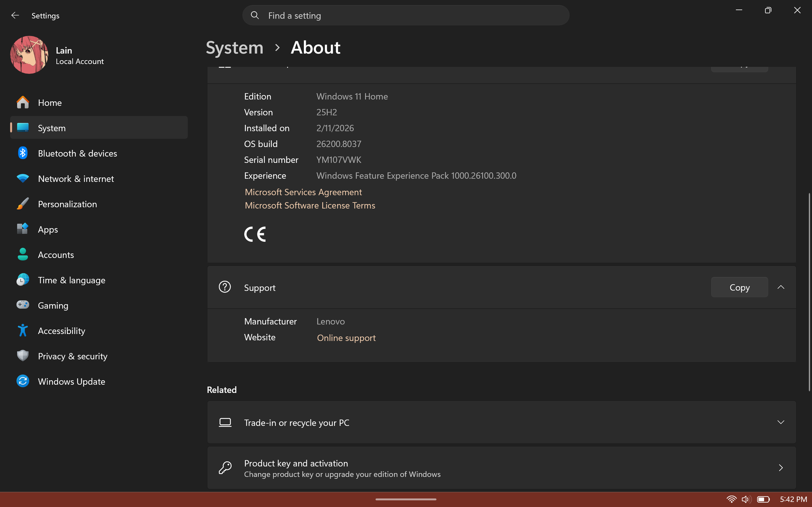Open Microsoft Services Agreement link
The image size is (812, 507).
point(303,192)
